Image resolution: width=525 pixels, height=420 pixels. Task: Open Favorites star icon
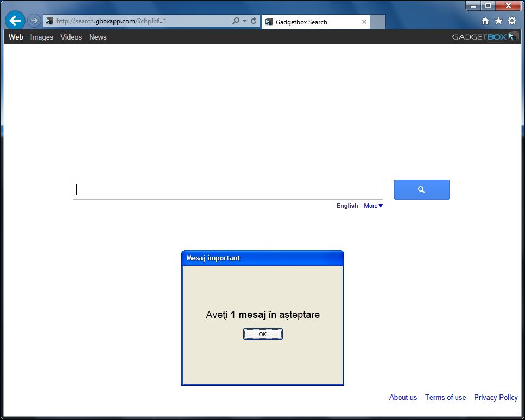click(x=498, y=21)
